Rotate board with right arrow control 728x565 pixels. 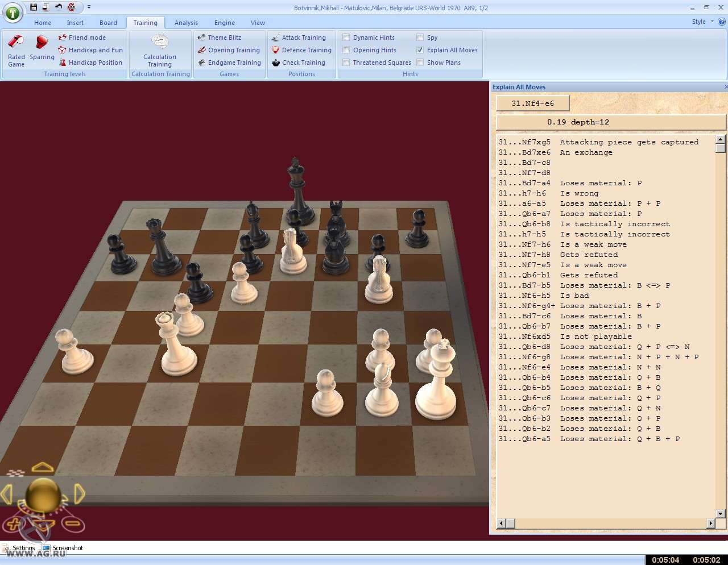pos(80,494)
